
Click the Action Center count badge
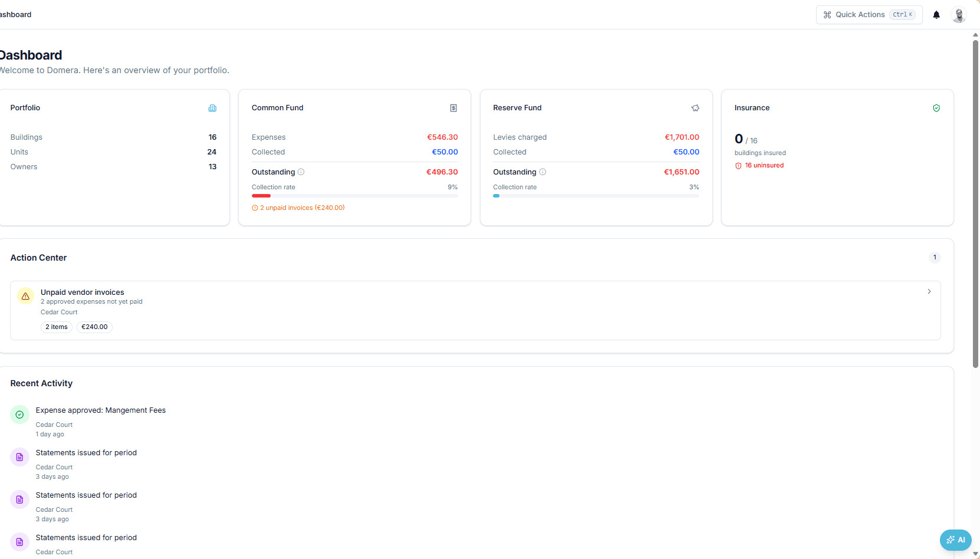[x=935, y=257]
